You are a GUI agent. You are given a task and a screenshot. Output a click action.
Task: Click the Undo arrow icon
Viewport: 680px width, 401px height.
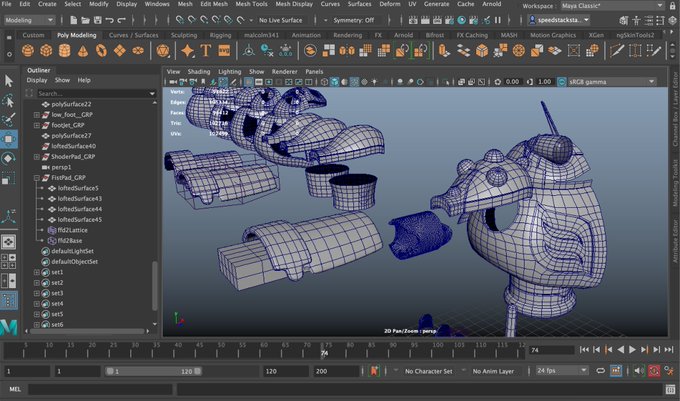pyautogui.click(x=109, y=20)
